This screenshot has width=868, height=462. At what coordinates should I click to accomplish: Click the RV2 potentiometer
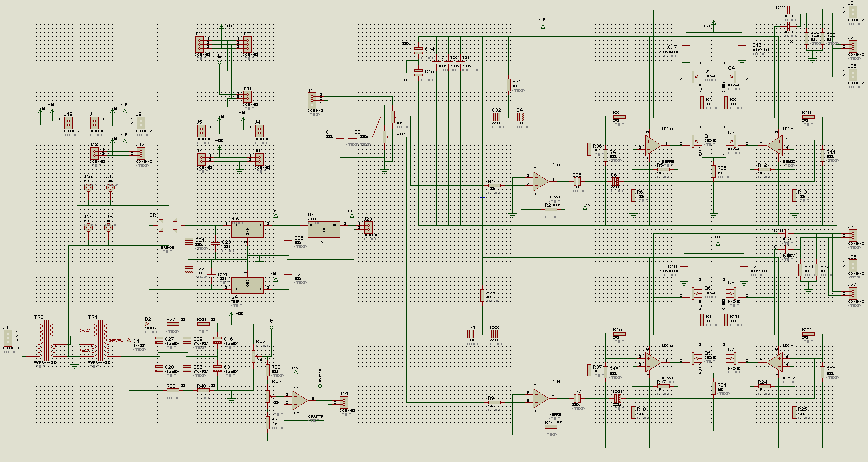pyautogui.click(x=254, y=356)
